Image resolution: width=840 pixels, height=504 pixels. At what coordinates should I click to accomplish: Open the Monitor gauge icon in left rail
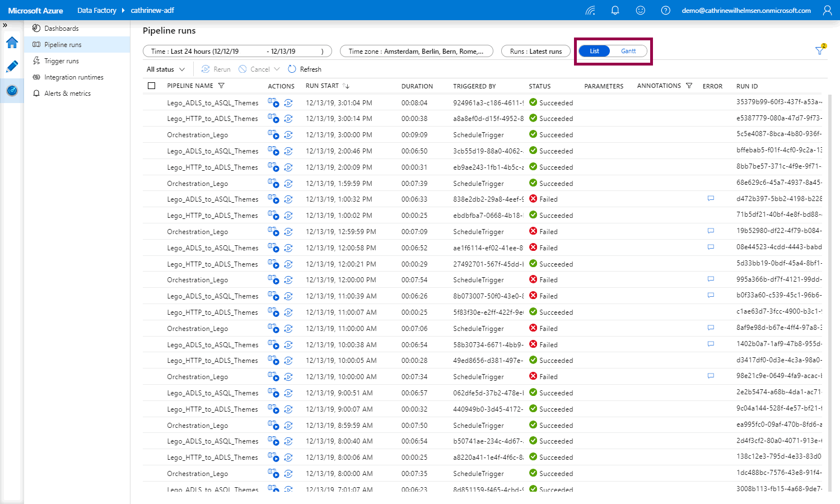(12, 91)
